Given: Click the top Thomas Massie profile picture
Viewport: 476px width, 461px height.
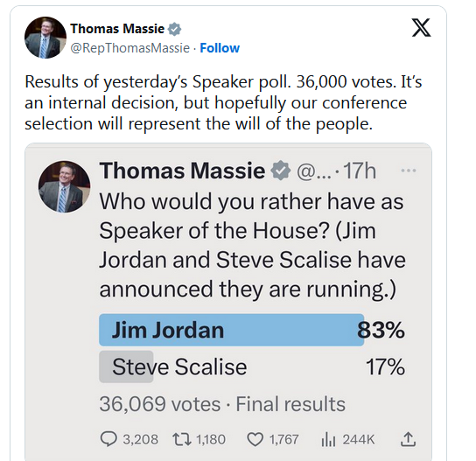Looking at the screenshot, I should [45, 38].
